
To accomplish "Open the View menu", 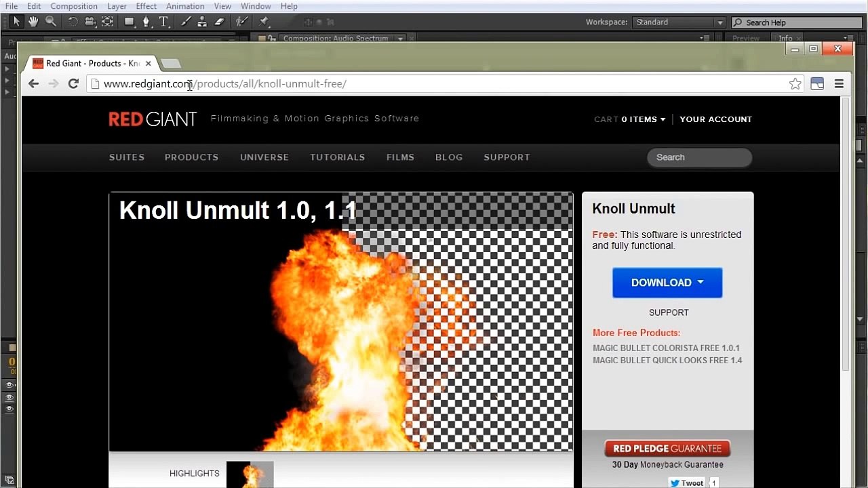I will coord(222,6).
